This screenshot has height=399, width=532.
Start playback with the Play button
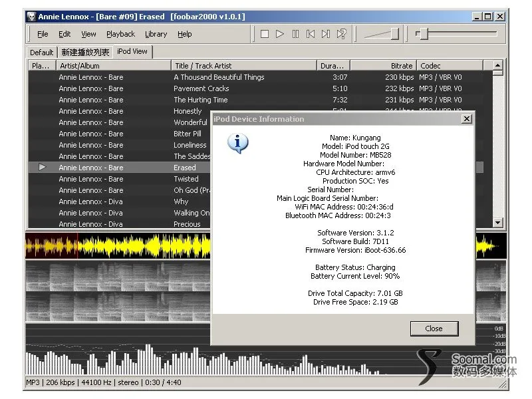280,34
